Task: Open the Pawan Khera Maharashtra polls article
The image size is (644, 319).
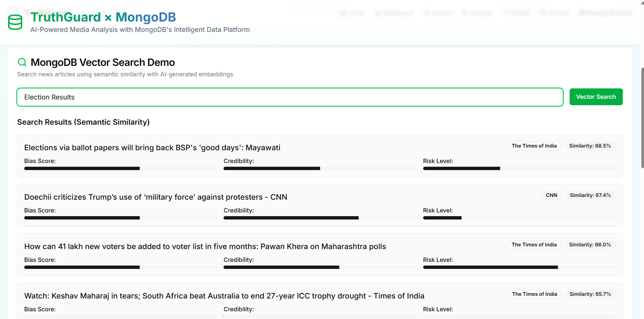Action: click(205, 246)
